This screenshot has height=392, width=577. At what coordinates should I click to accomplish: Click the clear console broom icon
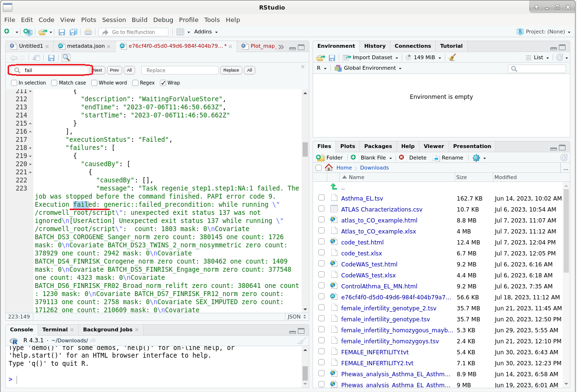302,340
